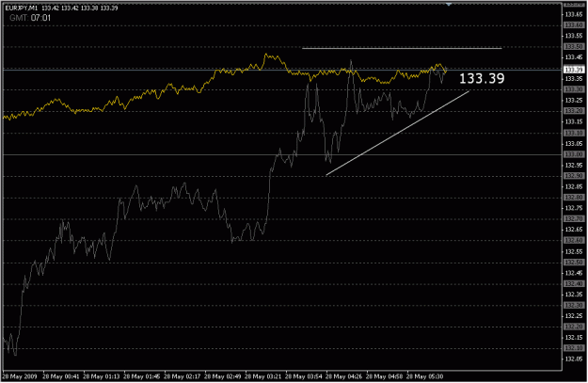588x383 pixels.
Task: Select the short resistance line near 133.50
Action: point(402,48)
